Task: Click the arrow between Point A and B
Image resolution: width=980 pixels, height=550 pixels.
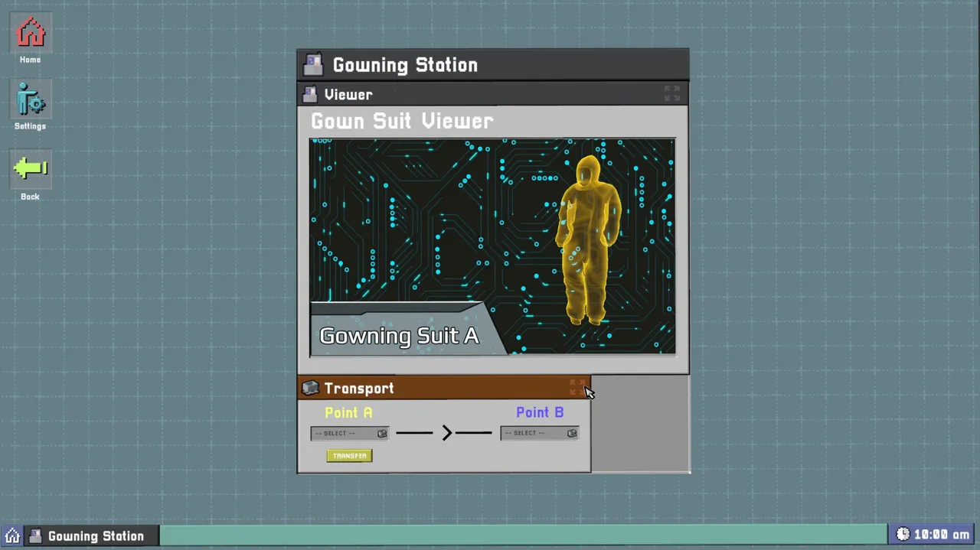Action: click(x=445, y=433)
